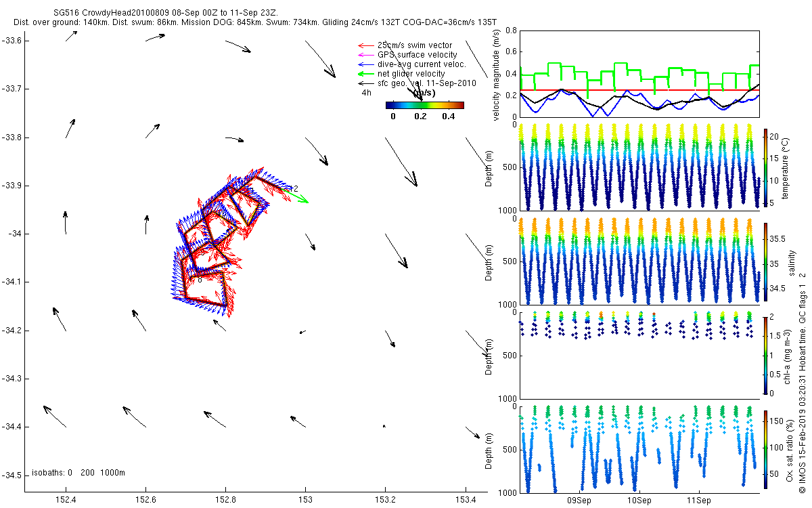Select the velocity (m/s) colorbar under the legend
The height and width of the screenshot is (508, 812).
click(424, 105)
